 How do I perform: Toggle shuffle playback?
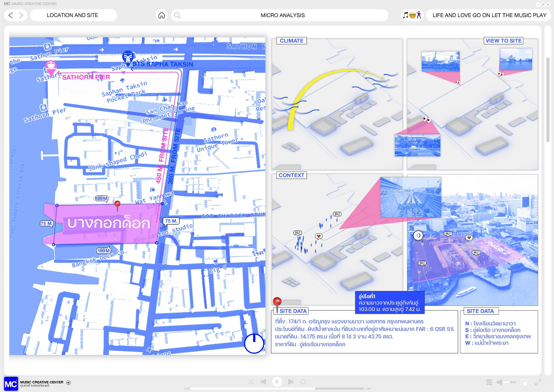tap(251, 382)
